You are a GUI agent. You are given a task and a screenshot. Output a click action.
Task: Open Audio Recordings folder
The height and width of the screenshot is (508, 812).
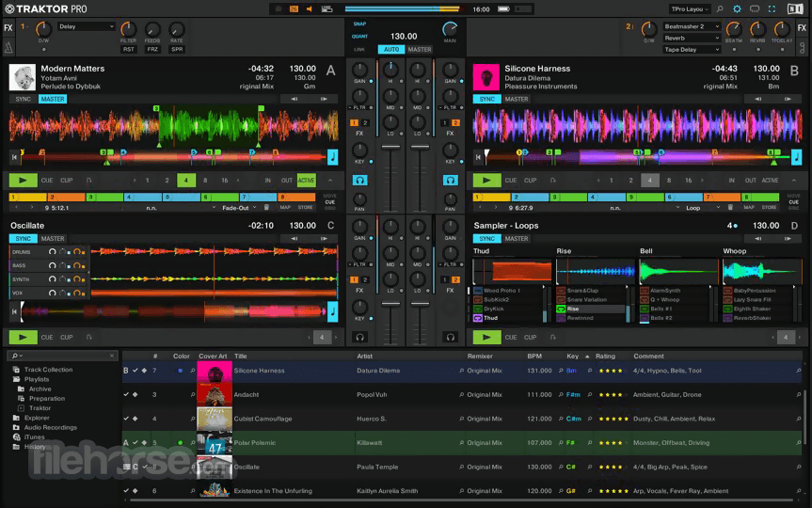[x=50, y=428]
